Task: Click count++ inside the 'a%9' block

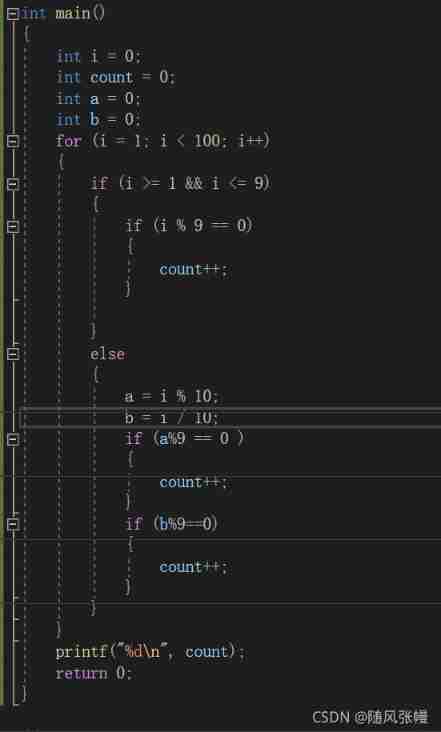Action: click(194, 482)
